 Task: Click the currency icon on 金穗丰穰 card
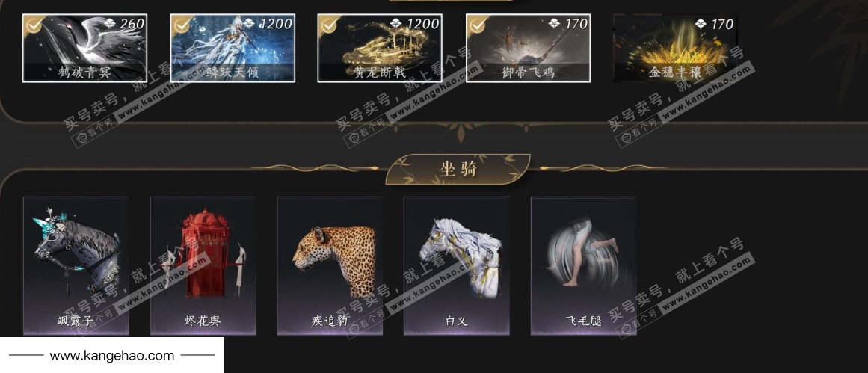701,23
